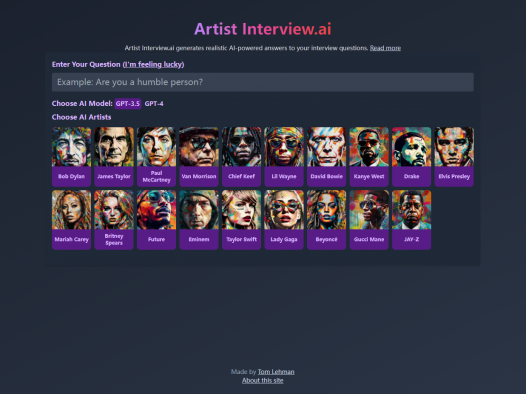Select the David Bowie artist card
Image resolution: width=526 pixels, height=394 pixels.
coord(326,157)
